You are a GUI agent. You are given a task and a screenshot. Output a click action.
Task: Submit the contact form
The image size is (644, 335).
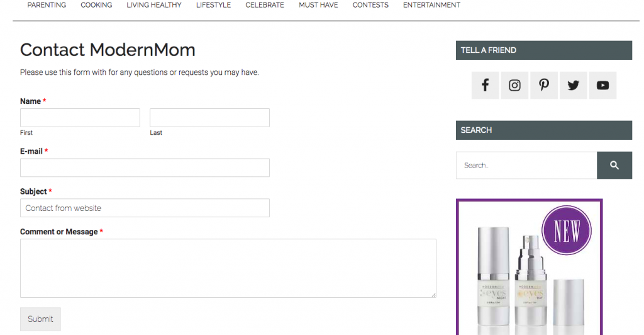40,319
